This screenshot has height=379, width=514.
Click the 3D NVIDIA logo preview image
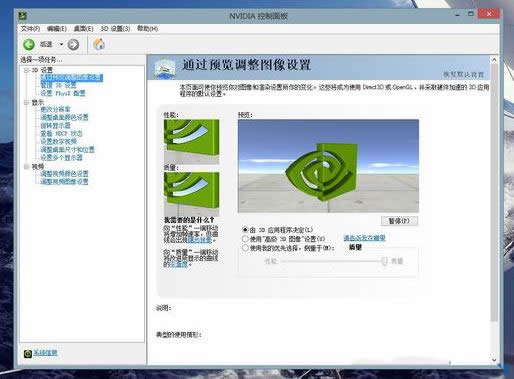tap(328, 166)
